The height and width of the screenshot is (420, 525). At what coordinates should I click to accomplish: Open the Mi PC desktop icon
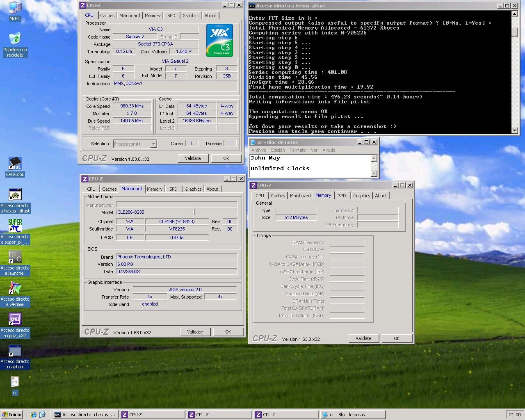15,11
